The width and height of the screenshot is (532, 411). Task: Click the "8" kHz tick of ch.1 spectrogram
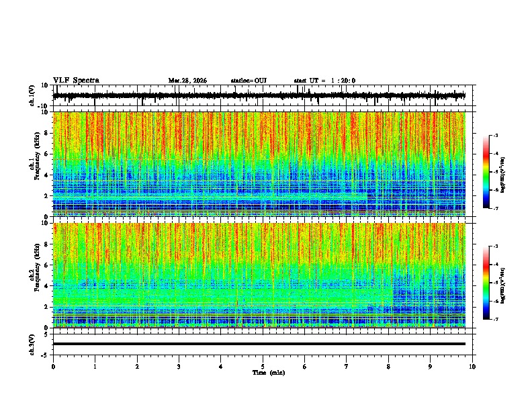46,133
